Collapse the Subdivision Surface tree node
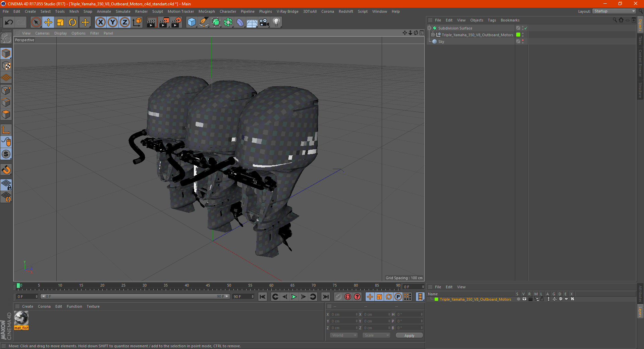This screenshot has width=644, height=349. [x=429, y=28]
